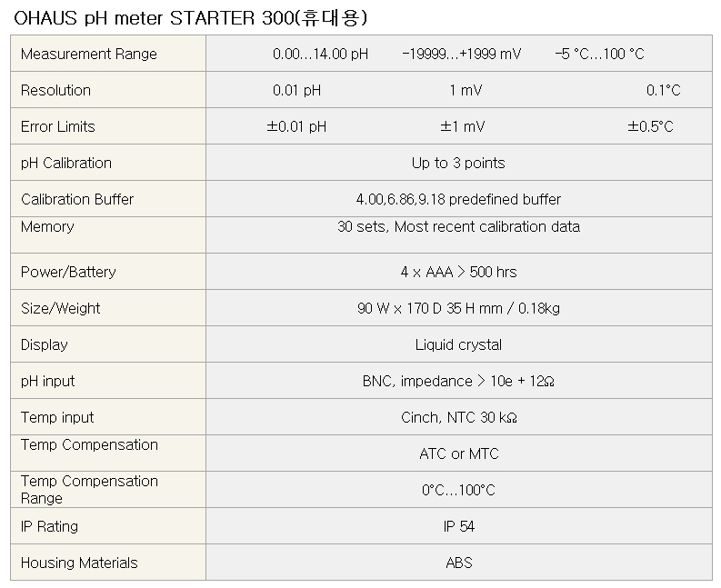721x588 pixels.
Task: Click the Liquid crystal display value
Action: (x=458, y=344)
